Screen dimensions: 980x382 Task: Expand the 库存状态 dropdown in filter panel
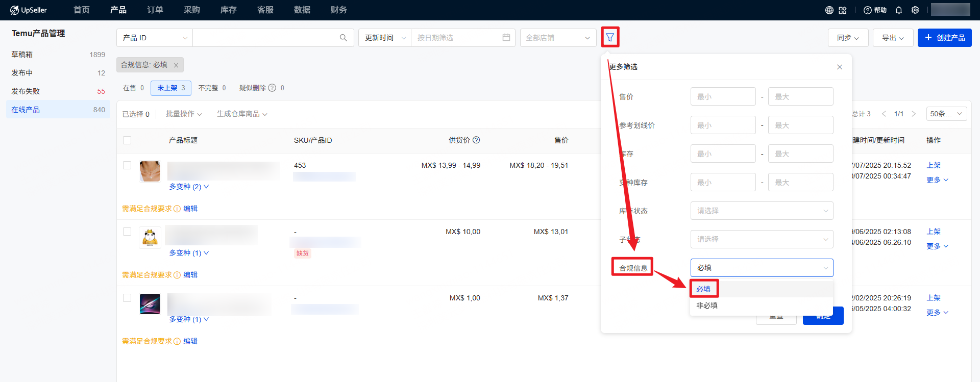click(x=762, y=211)
